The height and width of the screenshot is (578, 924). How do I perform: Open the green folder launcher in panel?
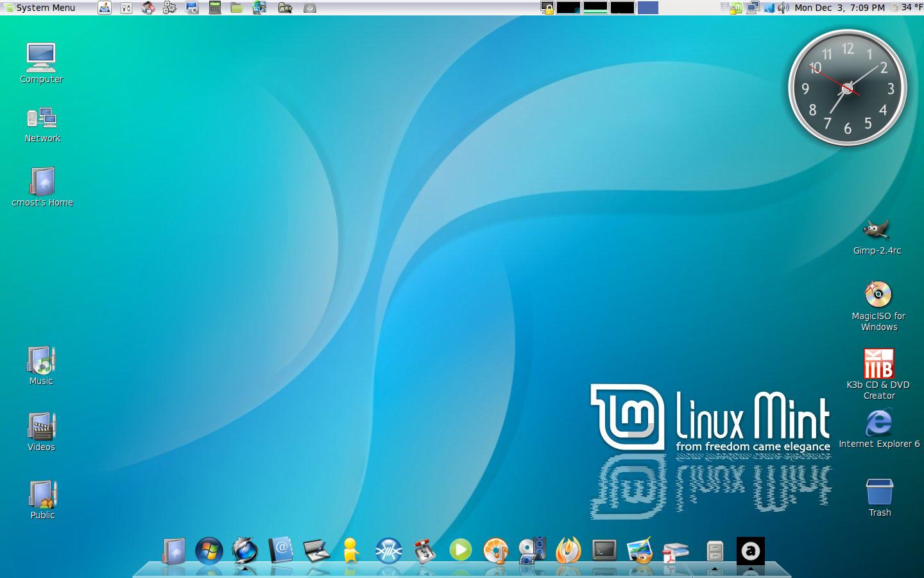tap(237, 8)
